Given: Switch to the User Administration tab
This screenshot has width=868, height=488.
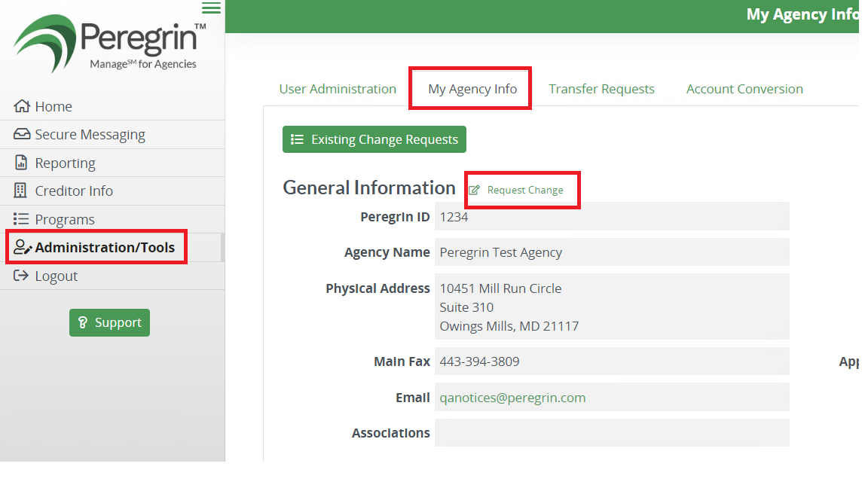Looking at the screenshot, I should pos(338,89).
